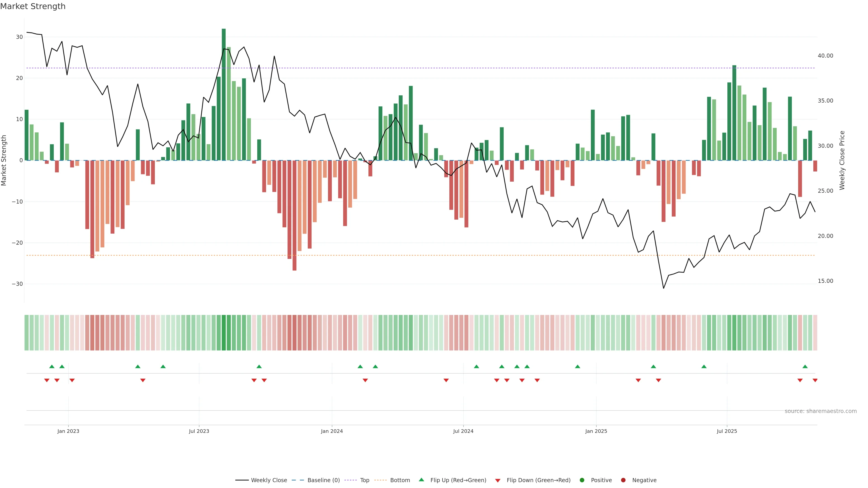Click the Jul 2025 x-axis label

tap(727, 431)
